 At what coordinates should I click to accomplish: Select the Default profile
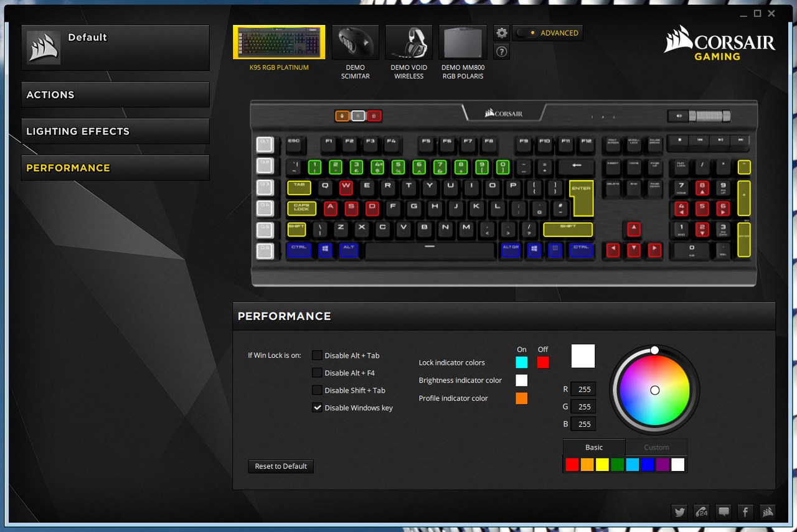click(x=115, y=48)
